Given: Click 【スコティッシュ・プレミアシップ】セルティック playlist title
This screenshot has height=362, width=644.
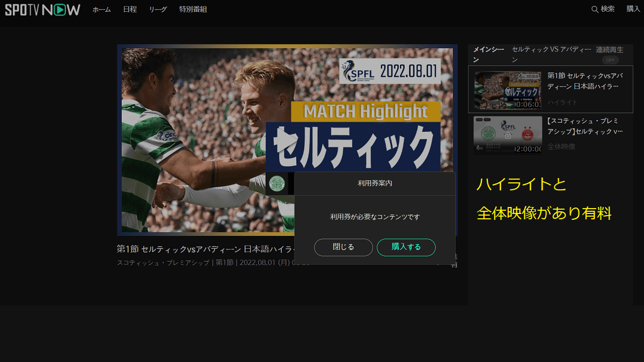Looking at the screenshot, I should click(585, 126).
